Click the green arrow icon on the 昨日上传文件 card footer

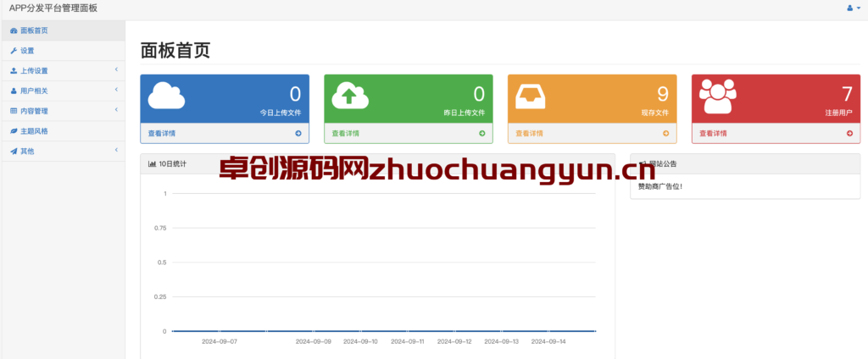click(482, 133)
